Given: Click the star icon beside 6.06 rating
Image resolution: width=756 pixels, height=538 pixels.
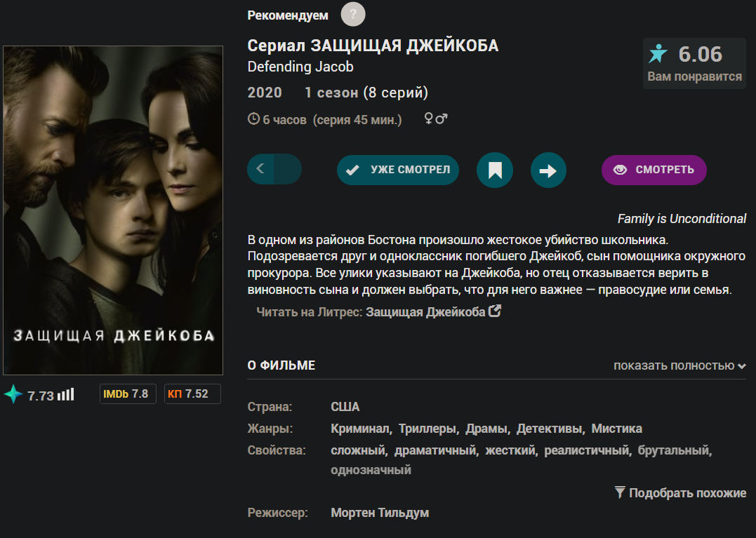Looking at the screenshot, I should point(658,53).
